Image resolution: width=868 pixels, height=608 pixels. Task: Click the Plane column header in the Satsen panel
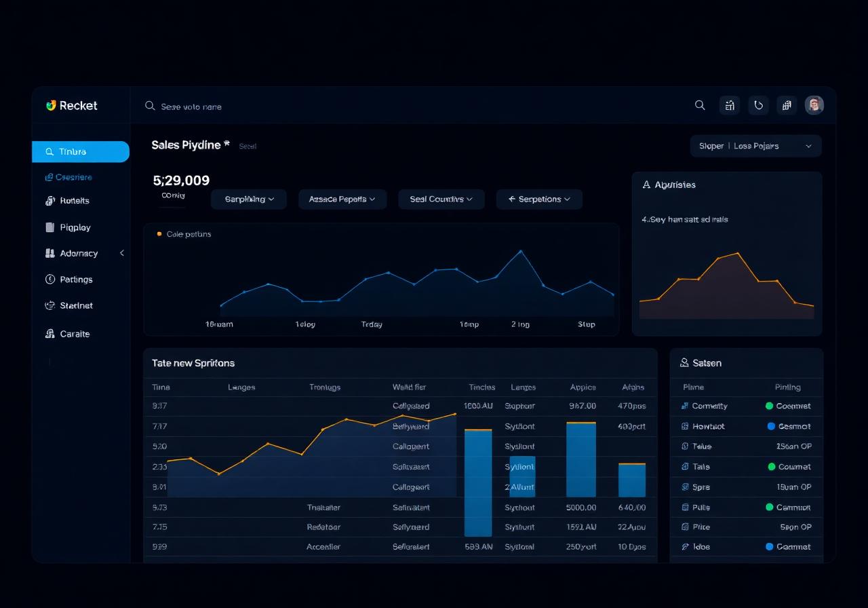coord(693,387)
